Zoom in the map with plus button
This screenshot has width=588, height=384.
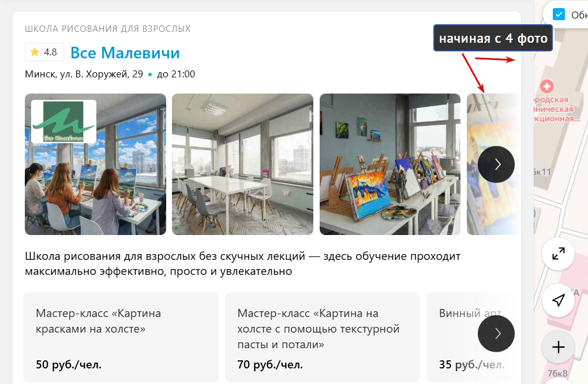click(x=559, y=347)
